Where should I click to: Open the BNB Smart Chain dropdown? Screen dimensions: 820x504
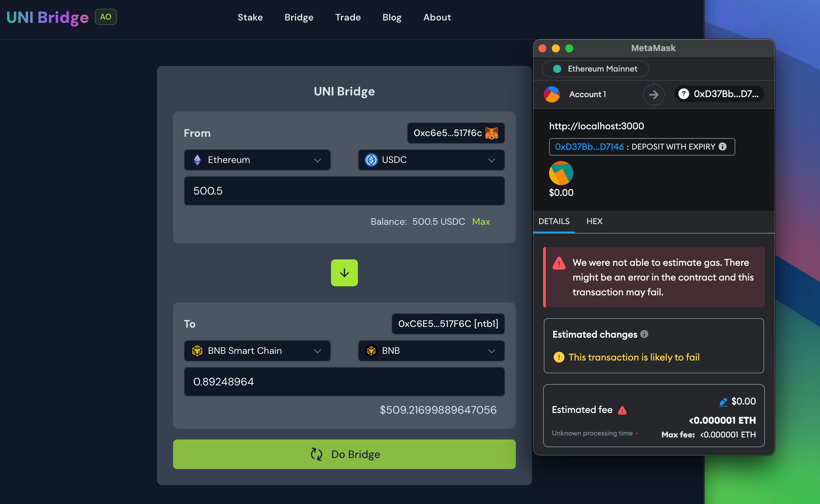(257, 351)
